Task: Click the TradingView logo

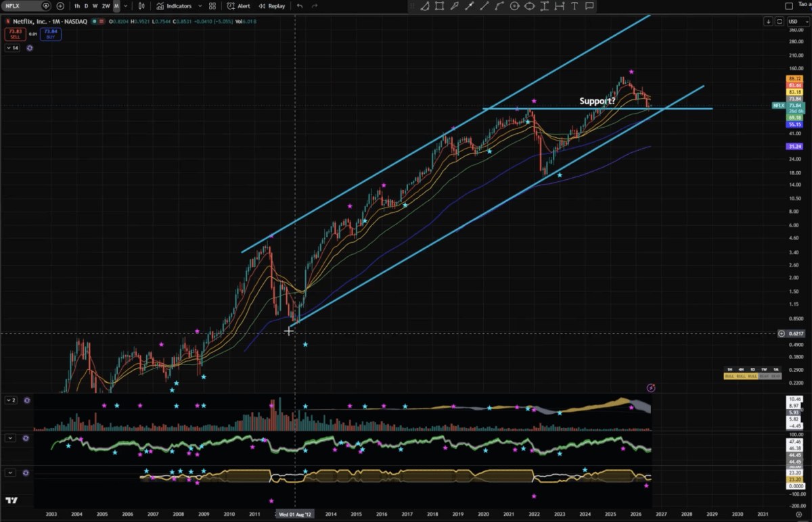Action: 11,501
